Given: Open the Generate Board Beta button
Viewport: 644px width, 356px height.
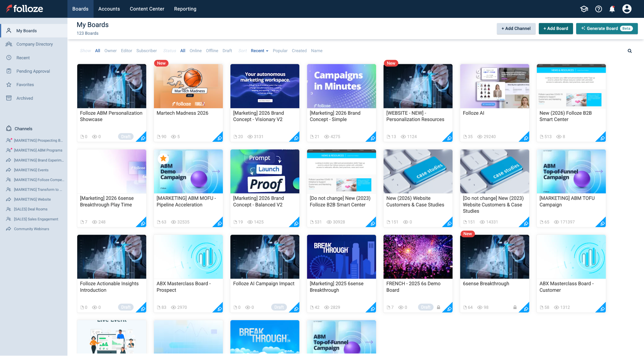Looking at the screenshot, I should click(x=607, y=28).
